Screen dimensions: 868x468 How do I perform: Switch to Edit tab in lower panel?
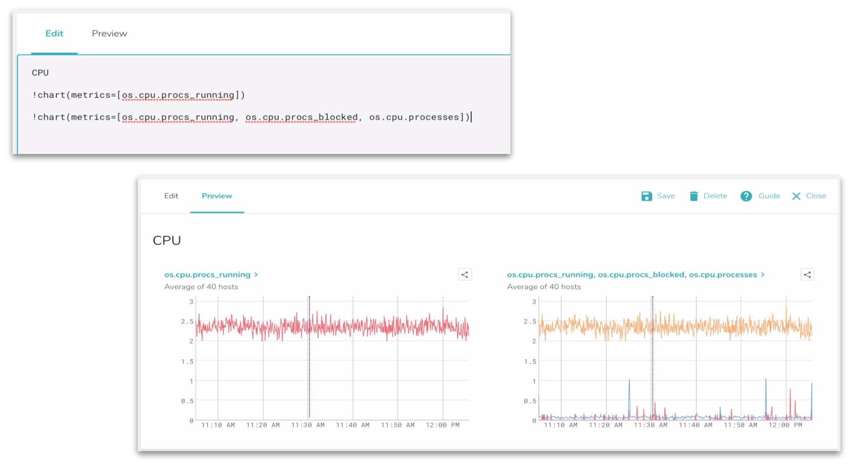point(171,196)
